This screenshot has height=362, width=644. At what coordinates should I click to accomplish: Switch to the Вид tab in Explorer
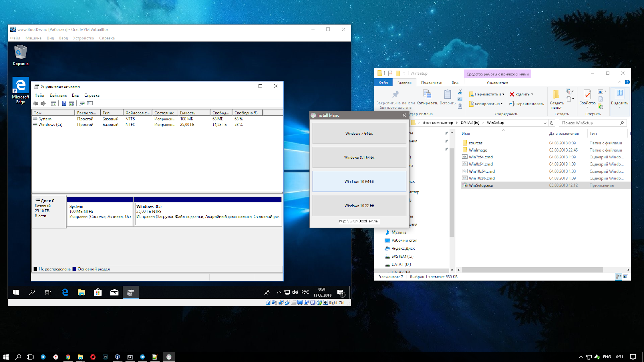[455, 82]
